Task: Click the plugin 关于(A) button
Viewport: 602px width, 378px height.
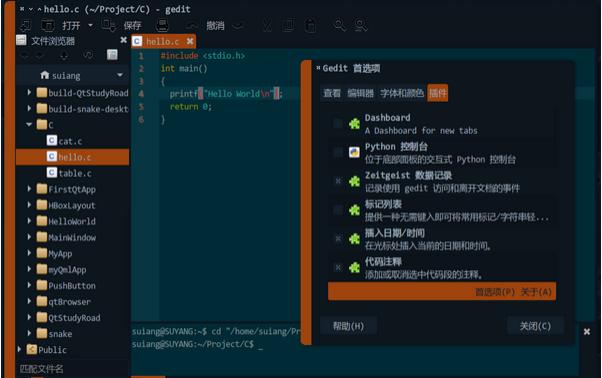Action: [536, 292]
